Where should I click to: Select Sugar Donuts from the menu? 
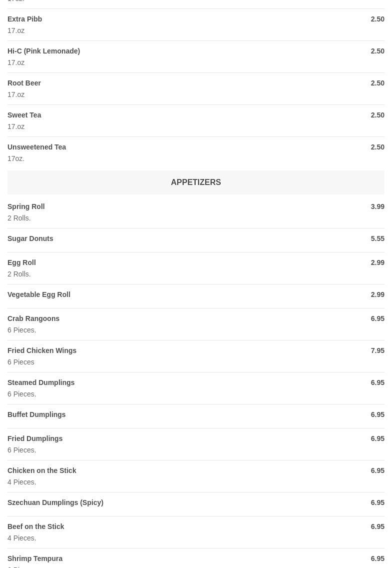30,238
